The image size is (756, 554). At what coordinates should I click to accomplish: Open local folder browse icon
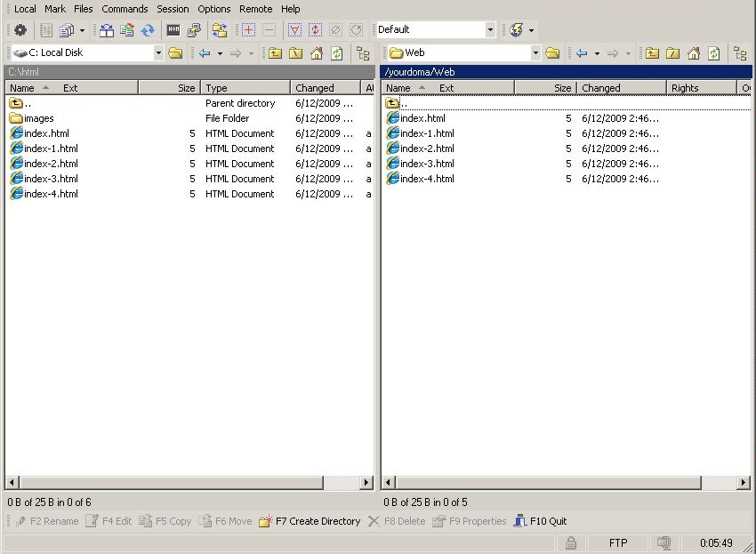176,53
